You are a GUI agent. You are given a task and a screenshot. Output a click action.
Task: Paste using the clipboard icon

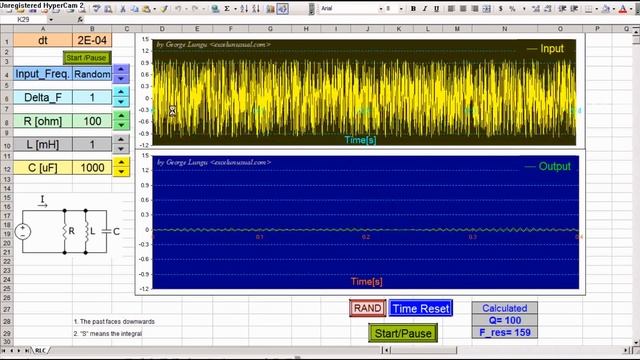tap(146, 8)
